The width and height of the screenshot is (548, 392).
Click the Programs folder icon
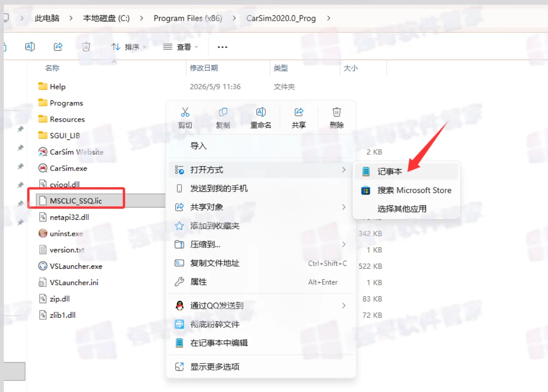click(x=43, y=103)
